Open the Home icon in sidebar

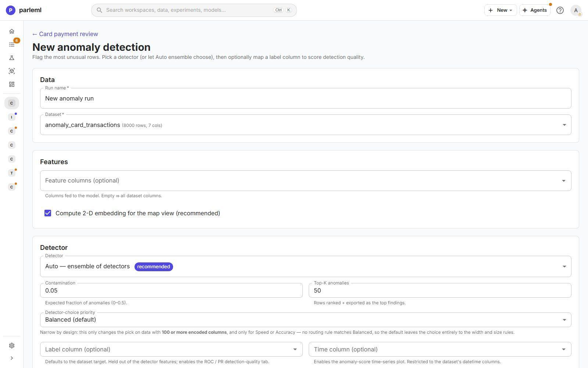coord(12,31)
